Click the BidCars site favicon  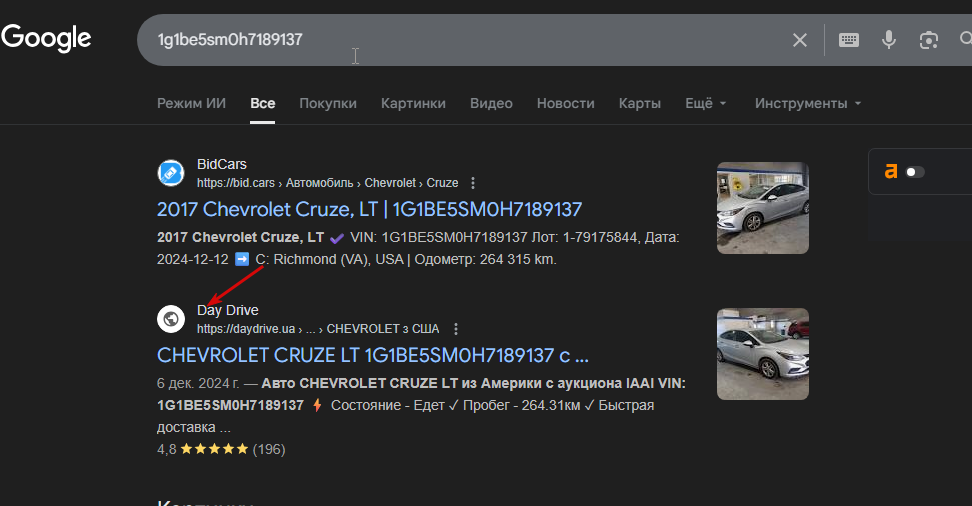tap(170, 173)
